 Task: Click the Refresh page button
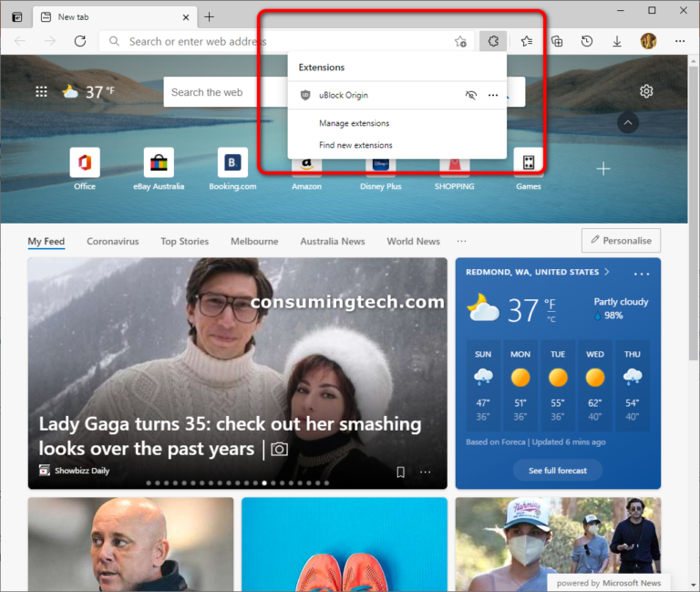80,42
